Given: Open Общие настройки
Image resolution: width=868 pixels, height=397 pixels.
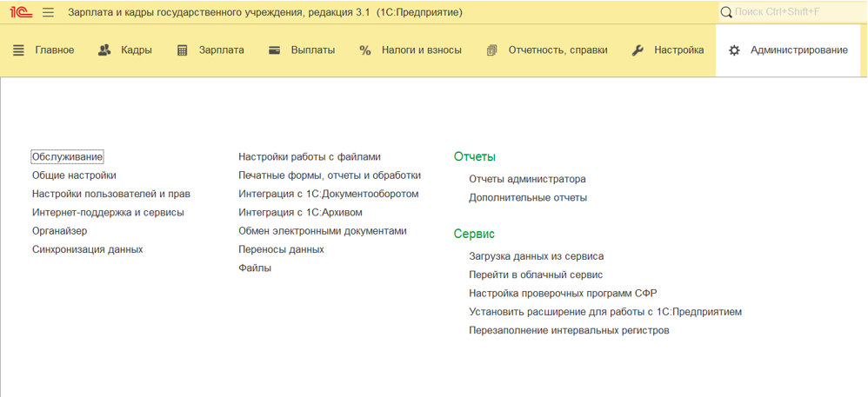Looking at the screenshot, I should 74,175.
